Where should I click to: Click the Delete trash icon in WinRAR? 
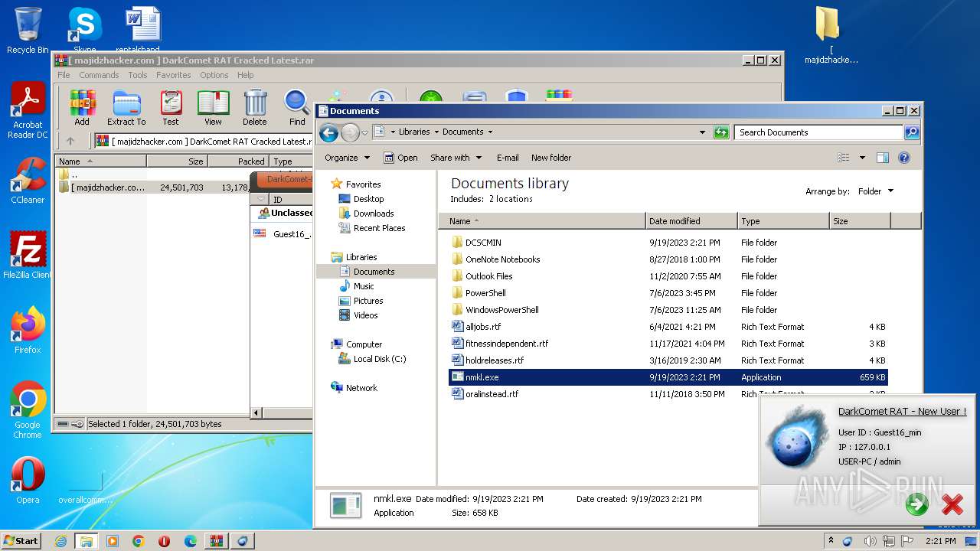[x=255, y=107]
